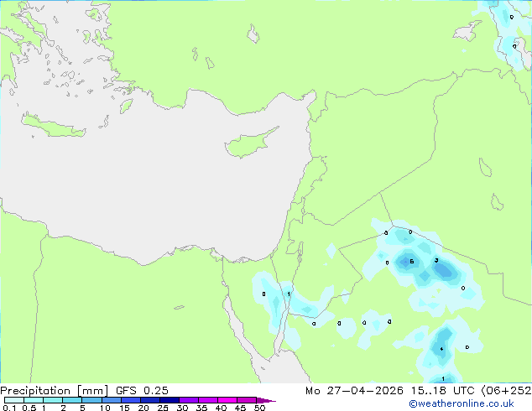
Task: Click the 5–10 mm legend swatch
Action: [x=91, y=400]
